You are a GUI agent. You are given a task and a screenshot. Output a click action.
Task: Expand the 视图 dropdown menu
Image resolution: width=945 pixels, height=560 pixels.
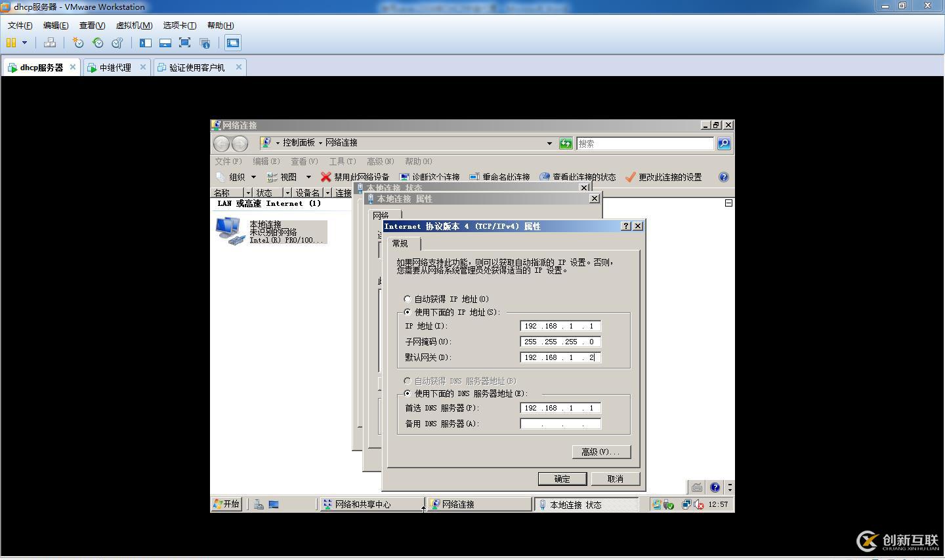289,176
